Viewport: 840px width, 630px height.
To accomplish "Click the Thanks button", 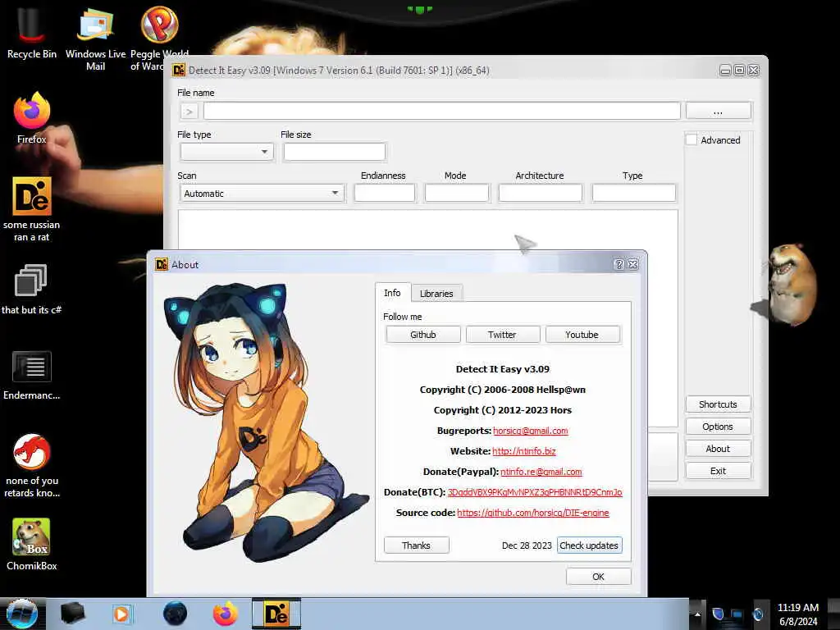I will pos(416,546).
